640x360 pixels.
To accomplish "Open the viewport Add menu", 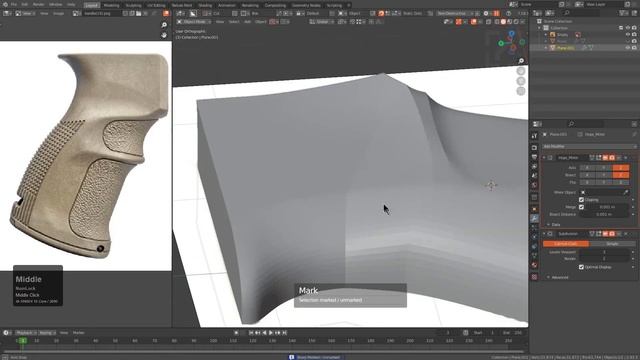I will 247,22.
